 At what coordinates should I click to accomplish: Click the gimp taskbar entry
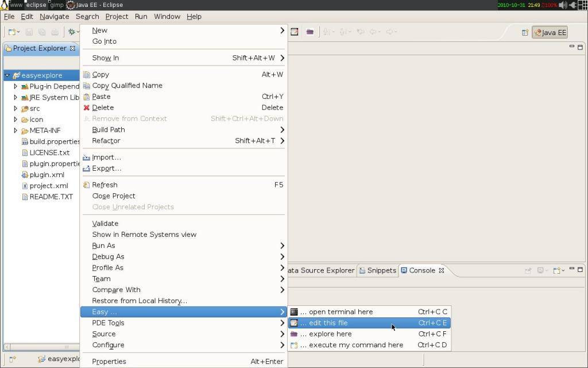(x=57, y=5)
